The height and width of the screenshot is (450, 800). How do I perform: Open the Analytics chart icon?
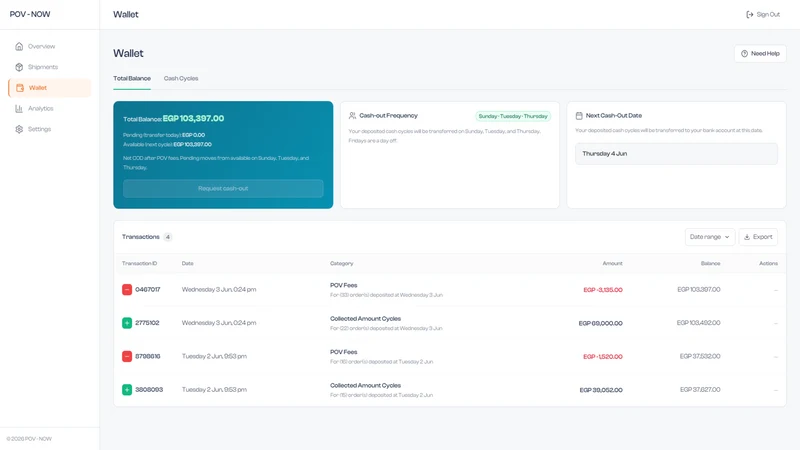[x=19, y=109]
